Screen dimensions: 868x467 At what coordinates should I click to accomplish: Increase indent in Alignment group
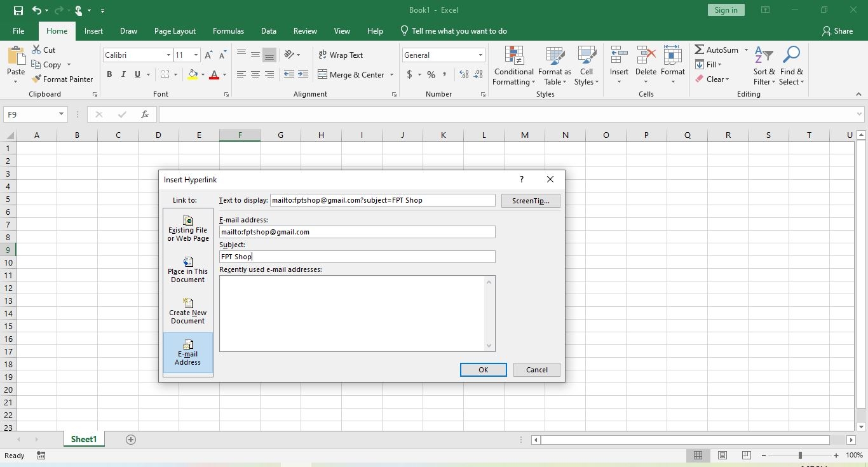(x=303, y=74)
